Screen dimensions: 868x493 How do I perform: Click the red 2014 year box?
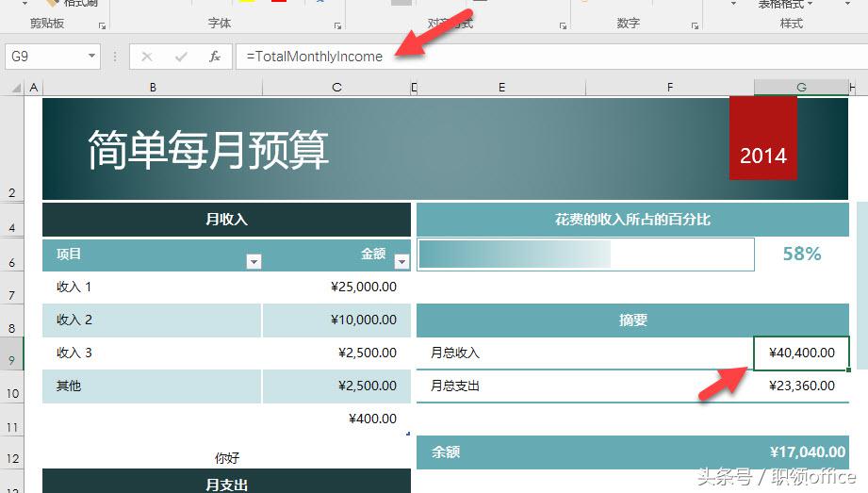763,139
